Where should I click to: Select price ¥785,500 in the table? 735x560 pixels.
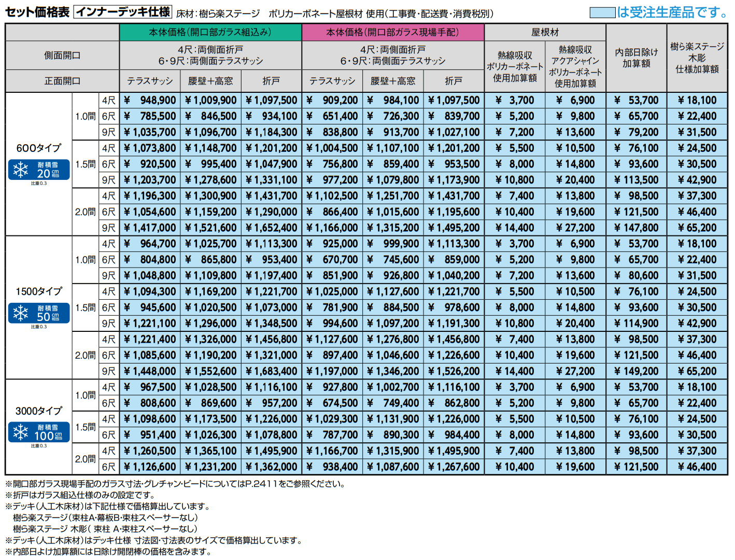pos(150,116)
